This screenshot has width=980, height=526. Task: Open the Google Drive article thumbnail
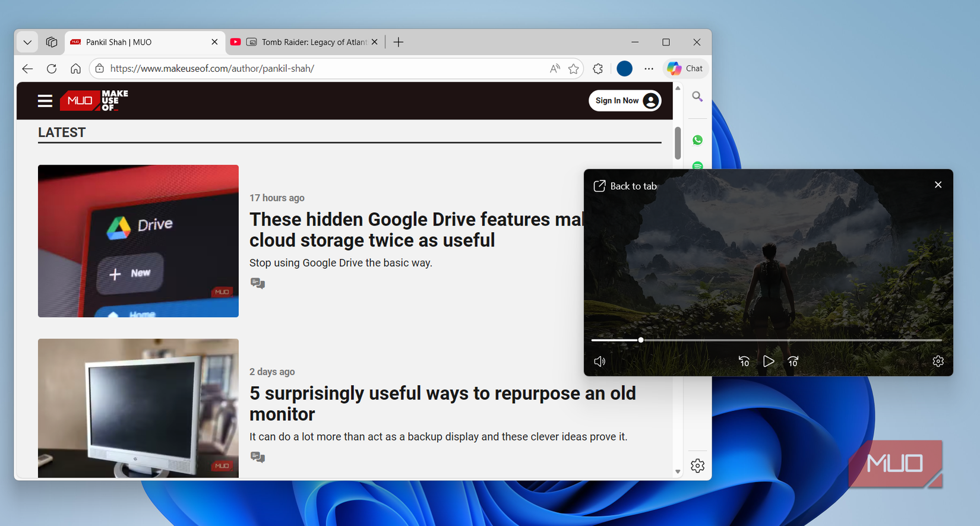pyautogui.click(x=138, y=241)
